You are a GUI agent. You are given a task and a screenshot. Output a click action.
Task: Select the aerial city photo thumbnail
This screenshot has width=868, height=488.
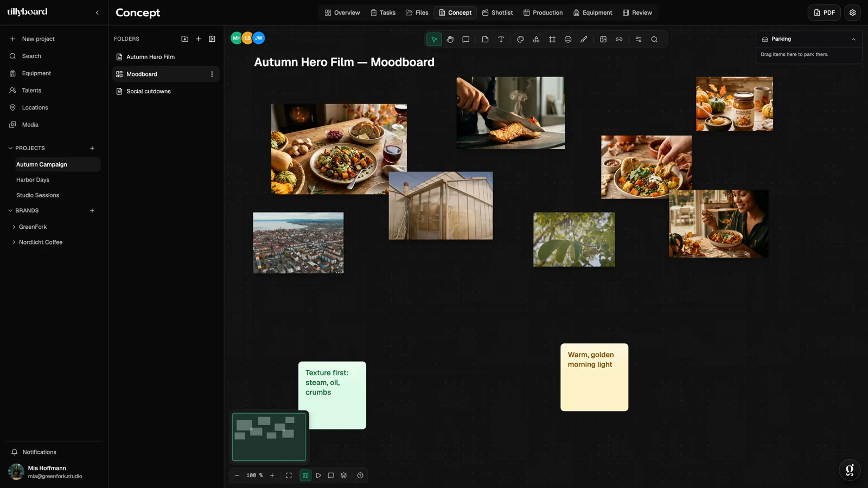coord(298,243)
